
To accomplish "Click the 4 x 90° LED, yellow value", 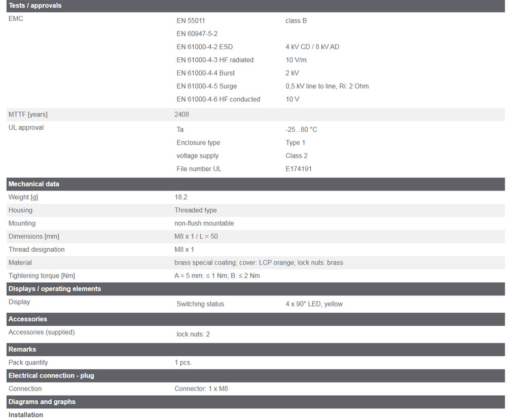I will (x=314, y=304).
